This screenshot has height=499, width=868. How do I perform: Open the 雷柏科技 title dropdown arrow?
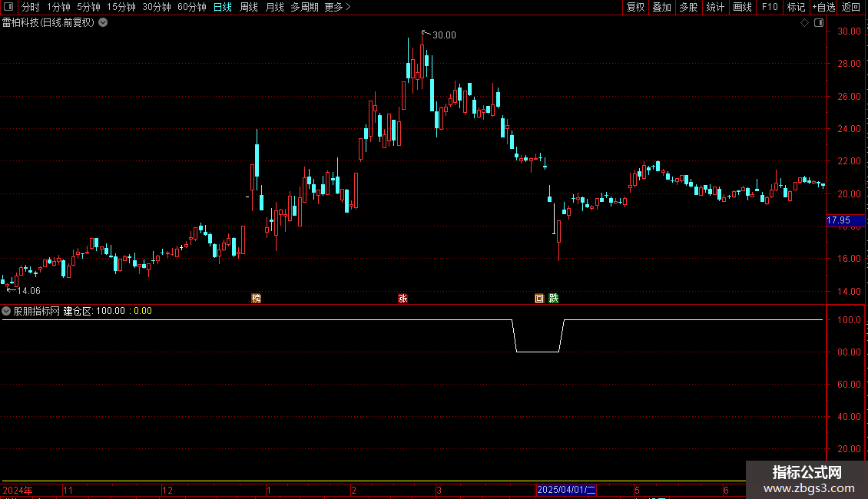tap(103, 23)
